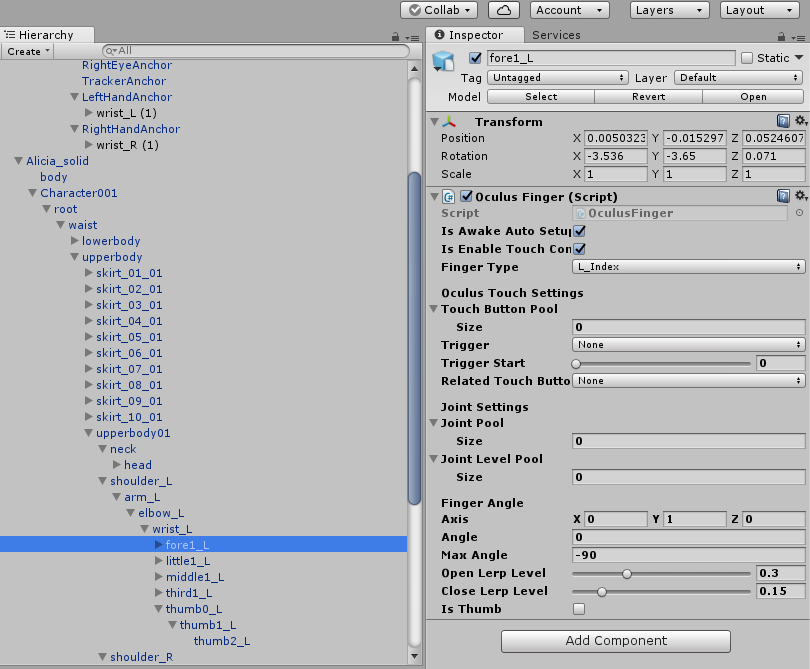Click the Position X field
This screenshot has height=669, width=810.
point(615,138)
